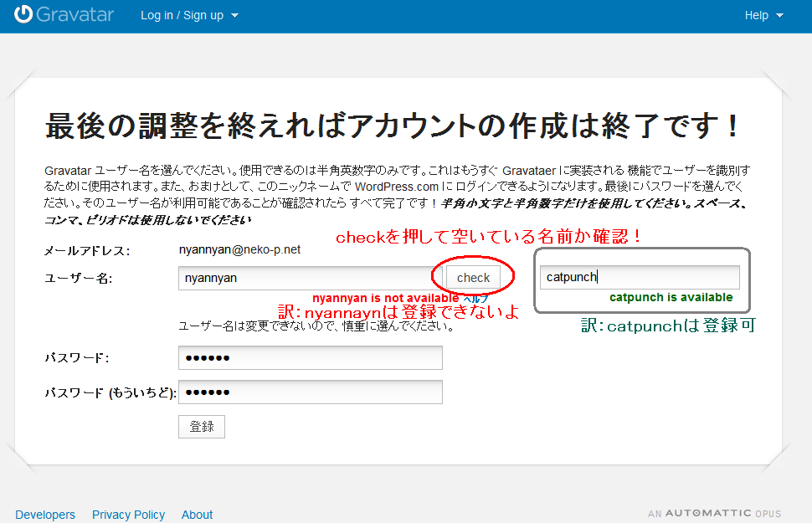This screenshot has width=812, height=523.
Task: Focus the パスワード password field
Action: (311, 358)
